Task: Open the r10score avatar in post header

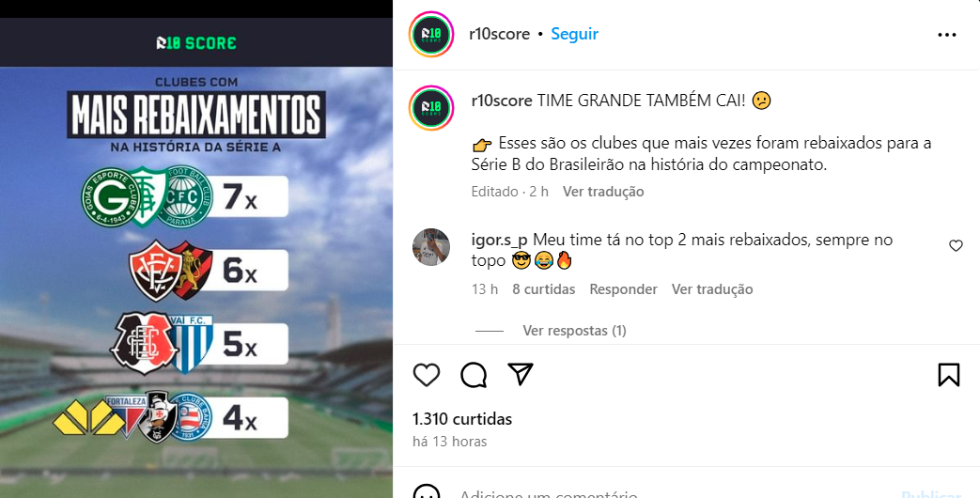Action: click(431, 35)
